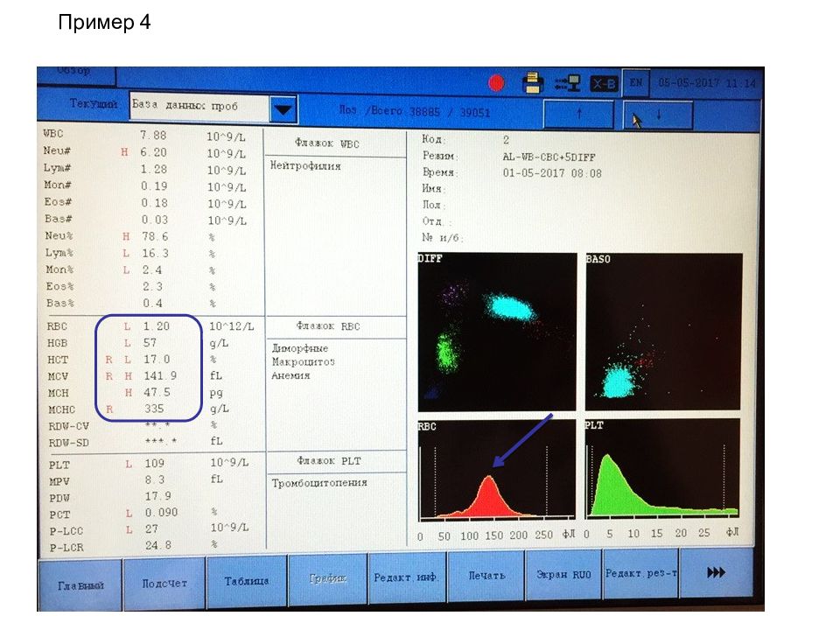Click the MCHC value 335
The image size is (840, 630).
[154, 409]
